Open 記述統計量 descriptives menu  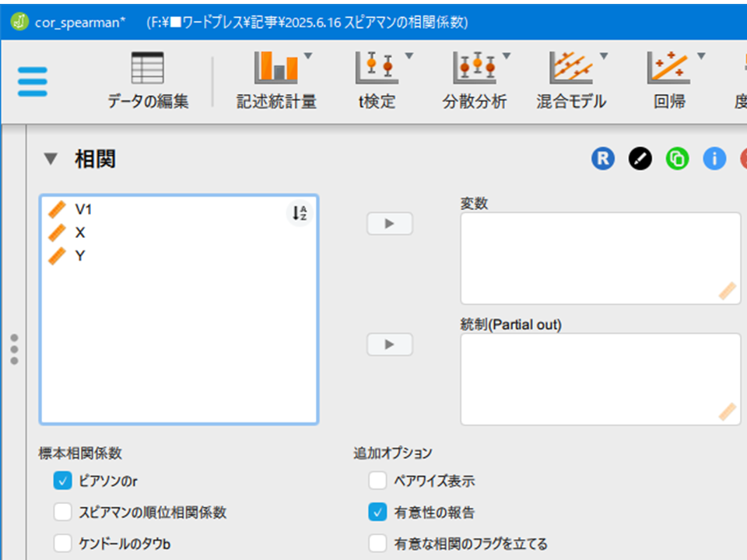click(276, 80)
